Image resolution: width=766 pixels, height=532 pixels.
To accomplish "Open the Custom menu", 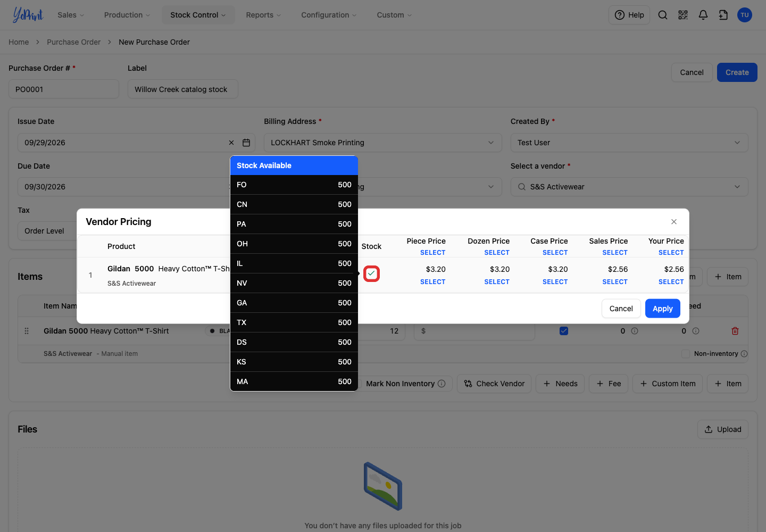I will pos(394,15).
